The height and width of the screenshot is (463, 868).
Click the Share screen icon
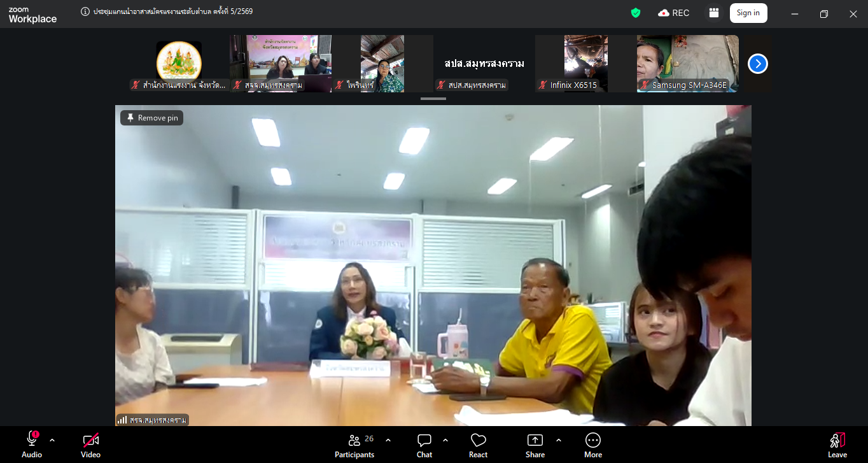click(535, 445)
